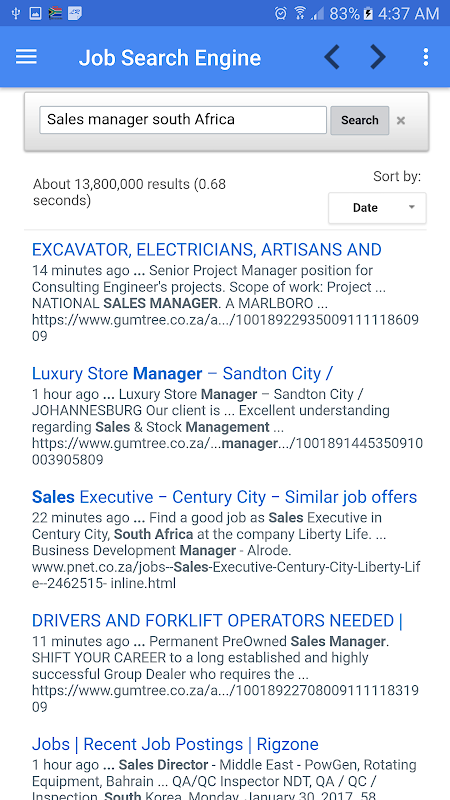Open the EXCAVATOR, ELECTRICIANS, ARTISANS result
This screenshot has height=800, width=450.
[207, 249]
